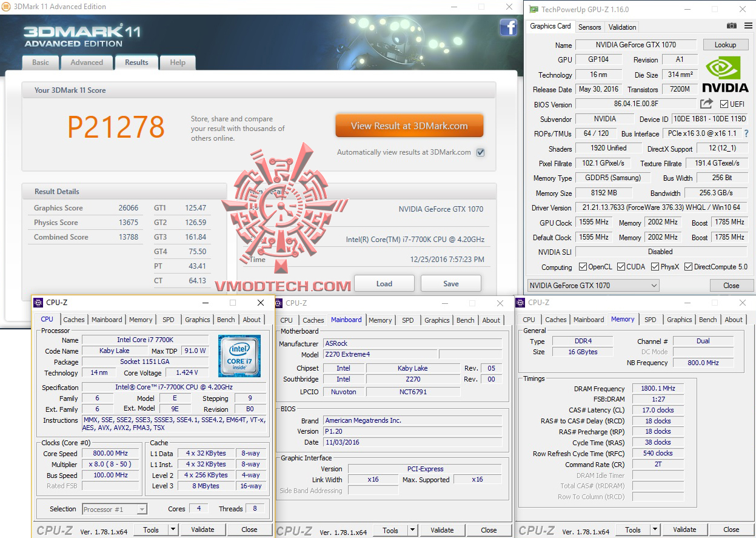Click the Facebook share icon in 3DMark 11
This screenshot has height=538, width=756.
[509, 27]
